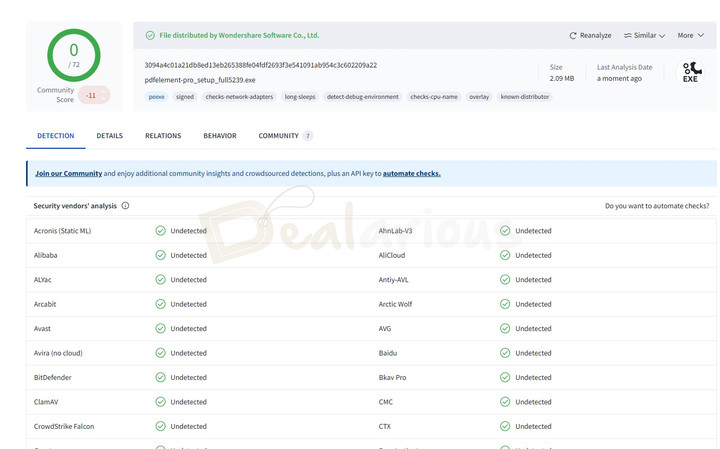Click the Reanalyze refresh icon
The image size is (720, 449).
[573, 35]
